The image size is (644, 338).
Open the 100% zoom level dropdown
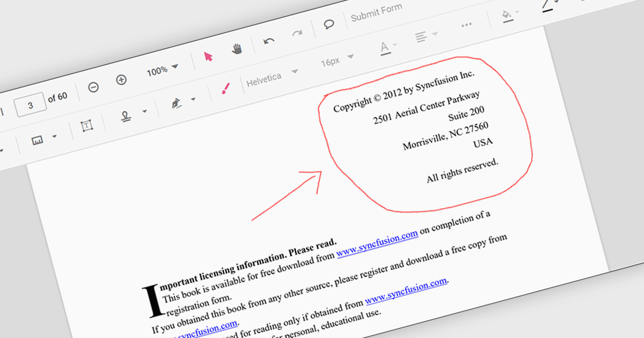pyautogui.click(x=162, y=70)
